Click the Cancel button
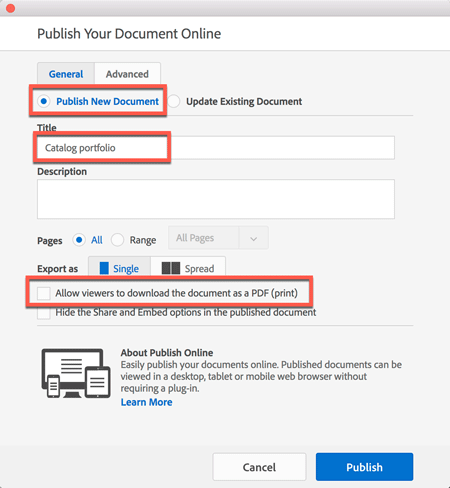Viewport: 450px width, 488px height. [259, 467]
